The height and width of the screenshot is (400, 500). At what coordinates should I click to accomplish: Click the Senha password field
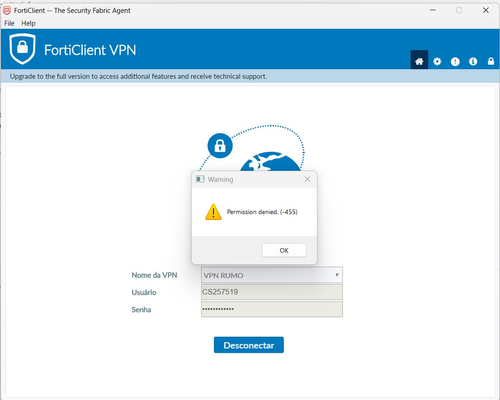(272, 309)
